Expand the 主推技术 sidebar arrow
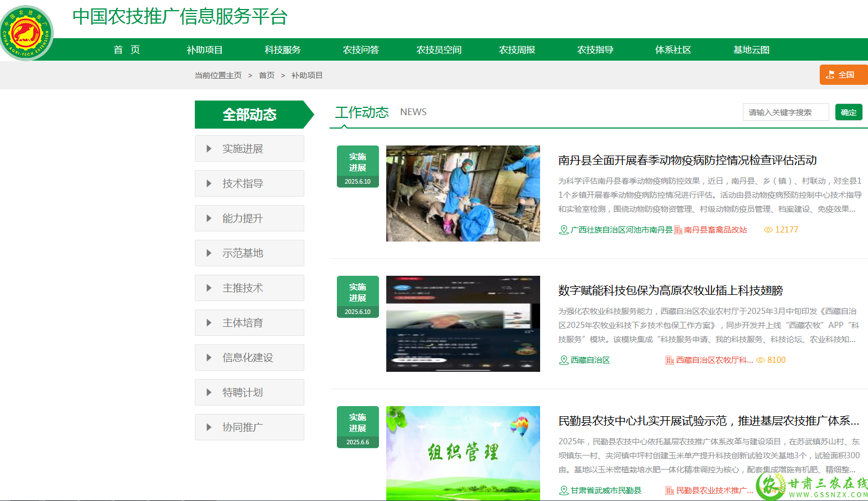868x501 pixels. [x=209, y=288]
